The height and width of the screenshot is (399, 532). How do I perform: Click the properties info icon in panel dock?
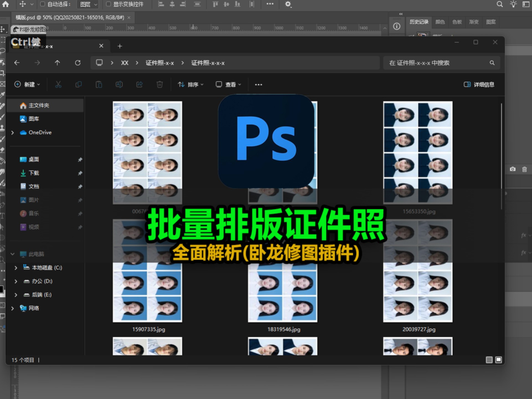click(397, 26)
